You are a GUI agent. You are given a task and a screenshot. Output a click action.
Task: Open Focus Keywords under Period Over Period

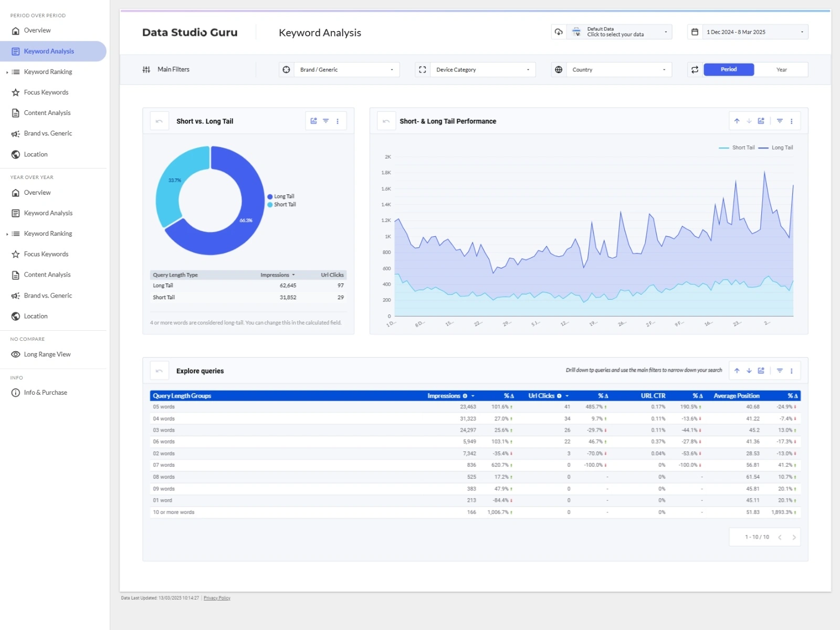click(46, 92)
